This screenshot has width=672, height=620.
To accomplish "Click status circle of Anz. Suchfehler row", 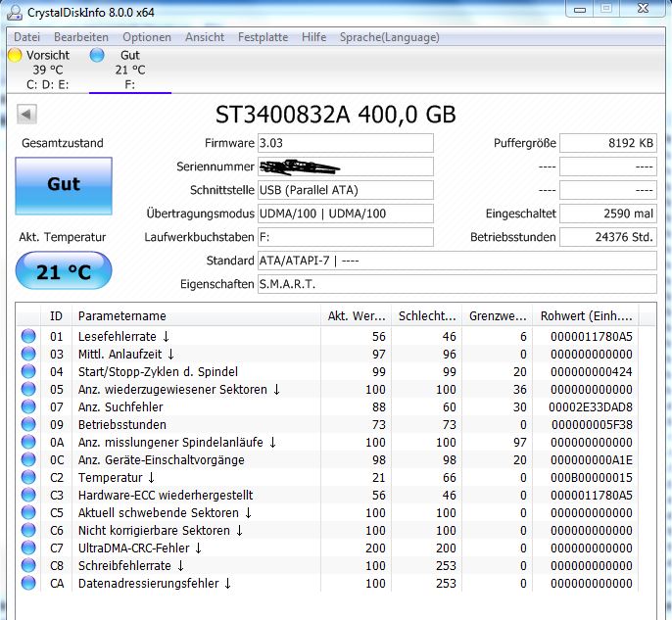I will tap(28, 406).
